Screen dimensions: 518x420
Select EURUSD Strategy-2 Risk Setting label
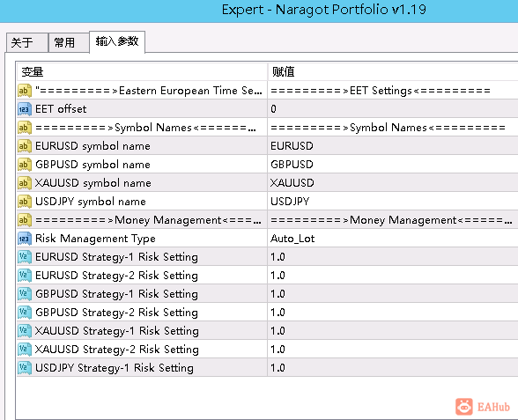(116, 276)
